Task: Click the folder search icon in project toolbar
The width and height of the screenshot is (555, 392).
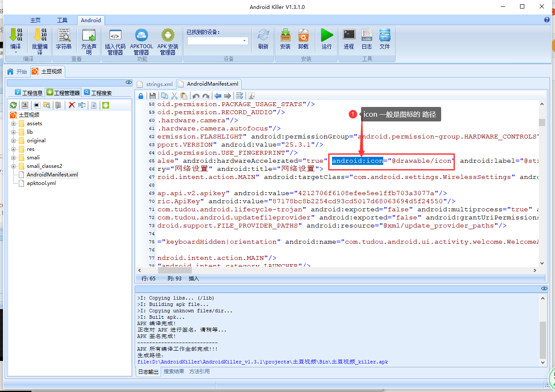Action: [x=47, y=105]
